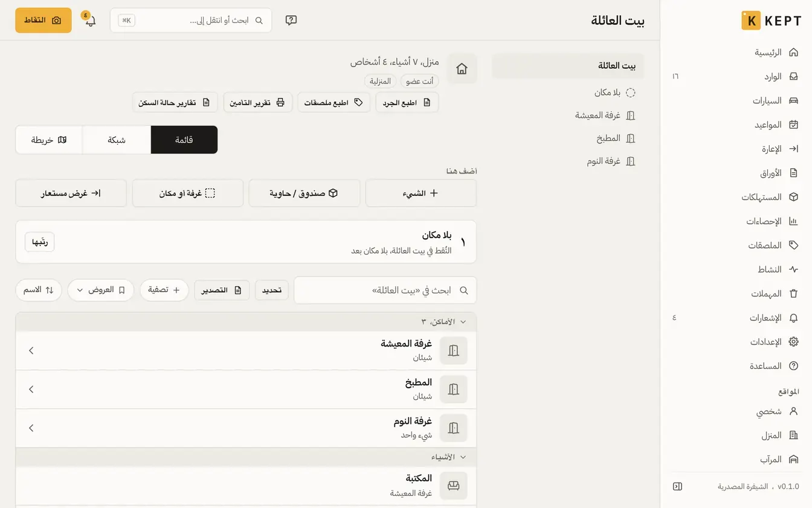Open غرفة المعيشة in location tree
Viewport: 812px width, 508px height.
568,116
